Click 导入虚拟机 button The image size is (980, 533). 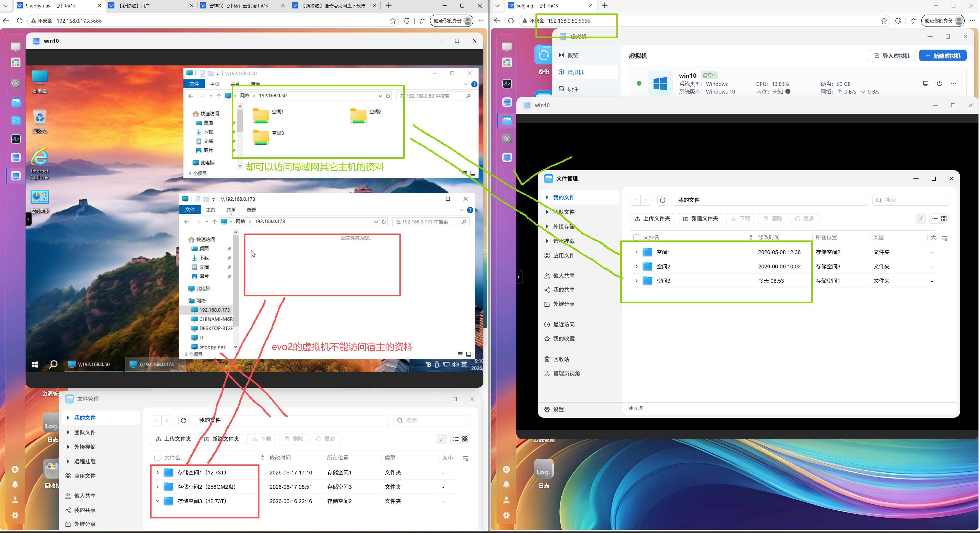coord(892,55)
